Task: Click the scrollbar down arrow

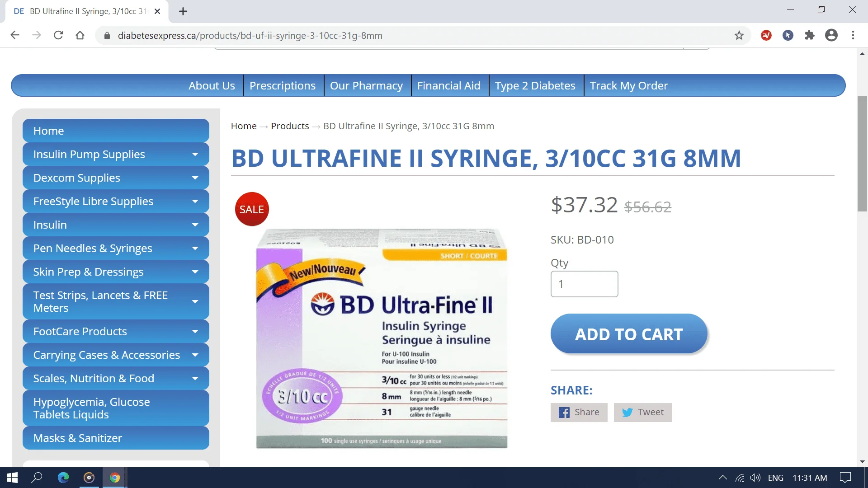Action: [862, 462]
